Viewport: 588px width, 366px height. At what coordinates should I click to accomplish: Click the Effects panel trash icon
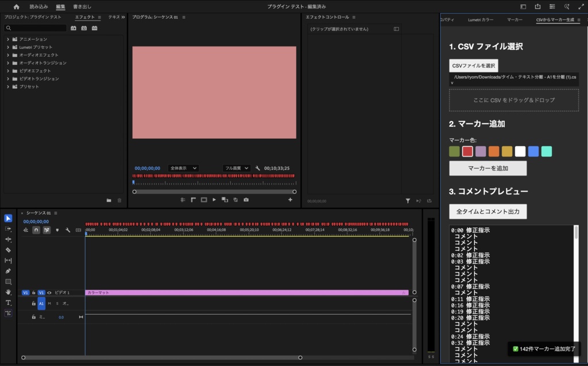(119, 200)
